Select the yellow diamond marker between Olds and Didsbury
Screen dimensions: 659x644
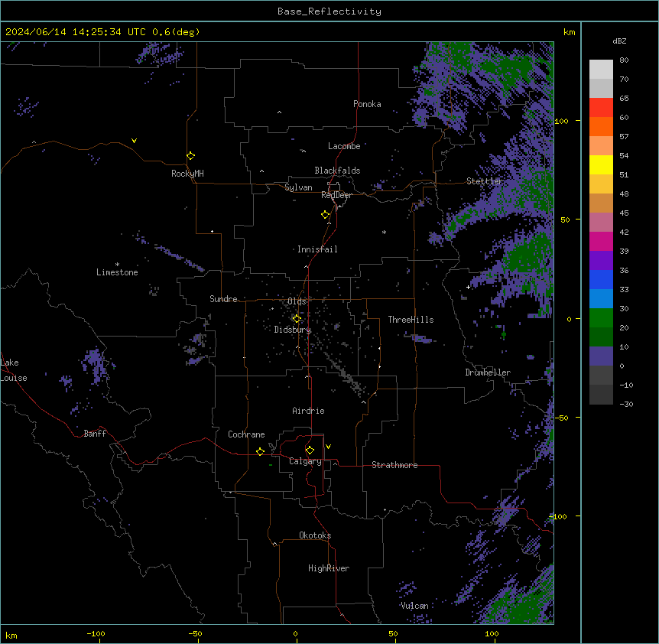pyautogui.click(x=297, y=319)
